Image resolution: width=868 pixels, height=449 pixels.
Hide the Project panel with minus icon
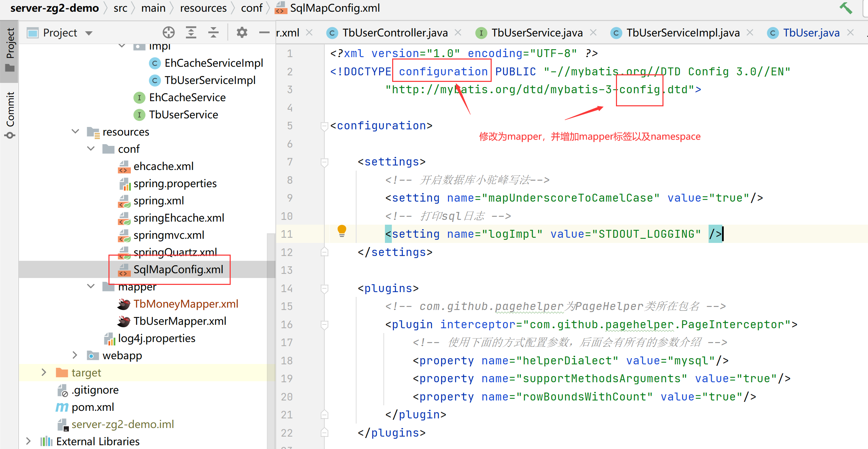264,33
